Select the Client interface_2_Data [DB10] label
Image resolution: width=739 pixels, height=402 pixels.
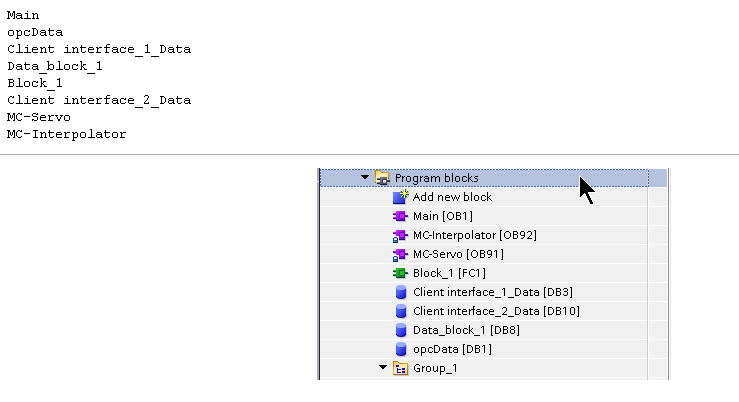pyautogui.click(x=495, y=311)
